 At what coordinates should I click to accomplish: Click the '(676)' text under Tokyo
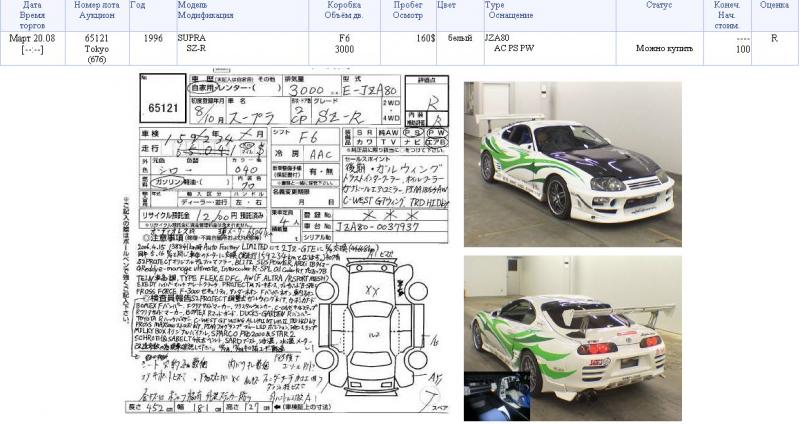click(x=96, y=59)
